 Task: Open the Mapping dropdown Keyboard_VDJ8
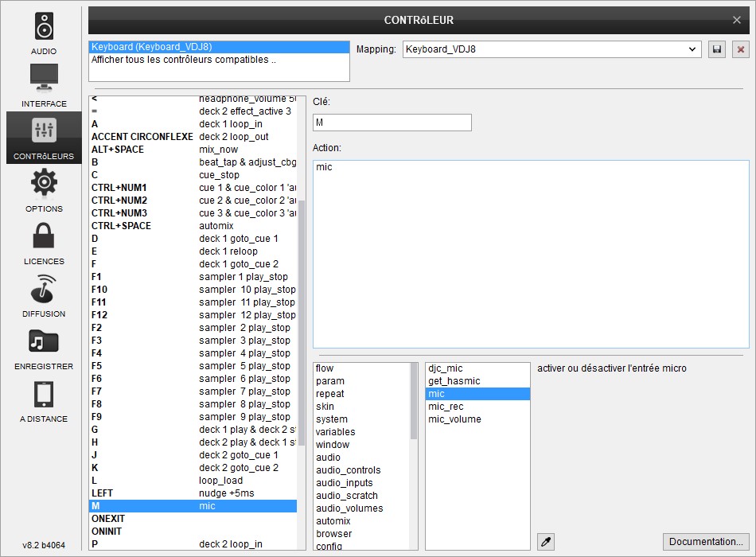coord(552,49)
